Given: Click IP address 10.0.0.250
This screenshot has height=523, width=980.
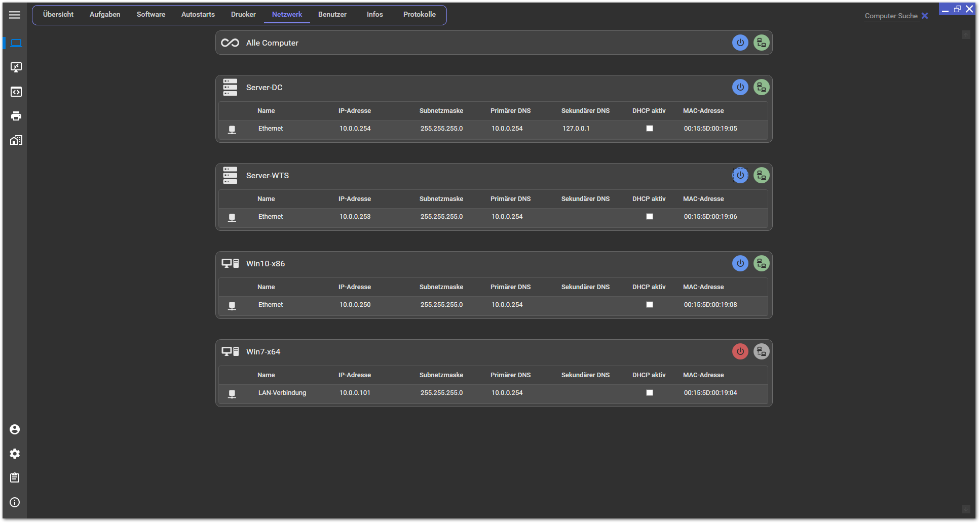Looking at the screenshot, I should (x=355, y=305).
